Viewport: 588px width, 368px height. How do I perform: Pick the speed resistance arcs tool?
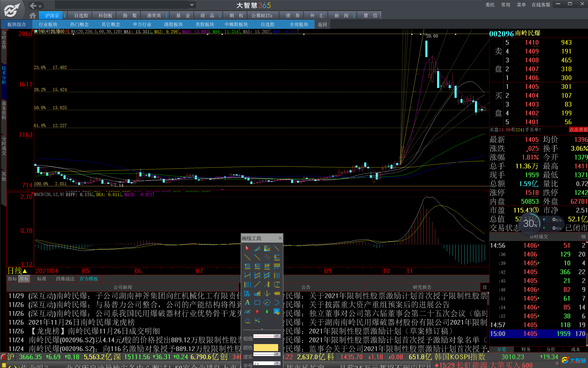(x=247, y=311)
